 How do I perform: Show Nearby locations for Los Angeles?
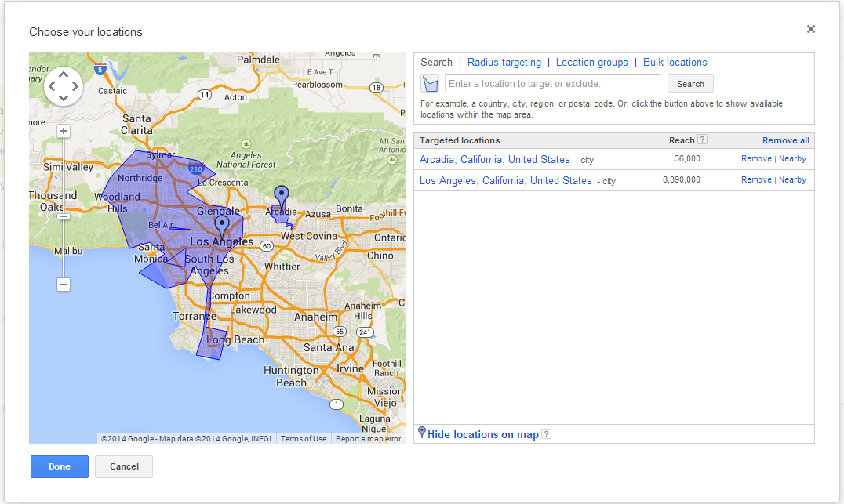[792, 179]
